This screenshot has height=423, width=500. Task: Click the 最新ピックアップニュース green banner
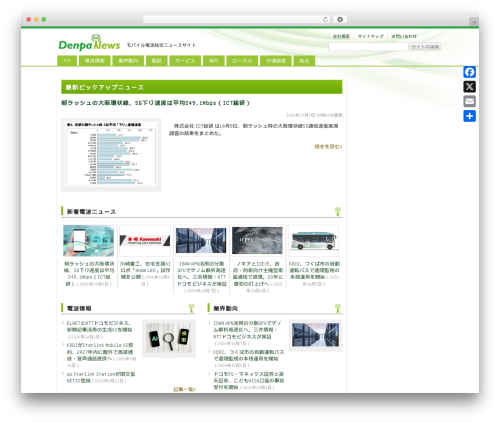[202, 87]
